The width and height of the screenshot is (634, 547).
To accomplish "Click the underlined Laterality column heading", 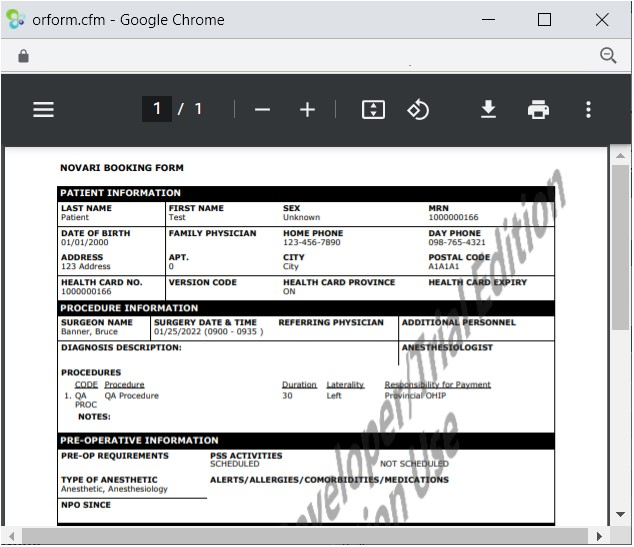I will [x=345, y=385].
